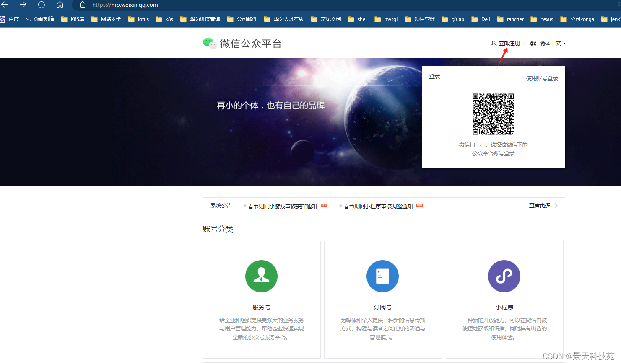This screenshot has width=621, height=364.
Task: Open the 公司邮件 bookmark folder
Action: (x=242, y=19)
